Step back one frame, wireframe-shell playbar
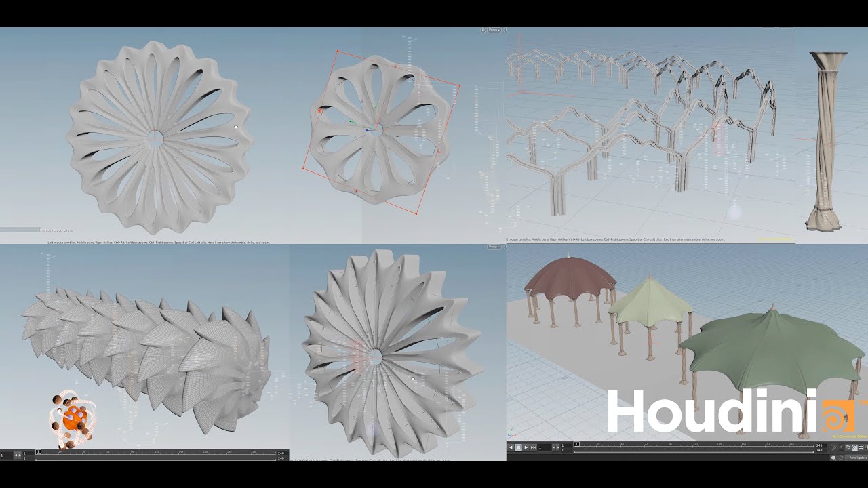The image size is (868, 488). [16, 455]
